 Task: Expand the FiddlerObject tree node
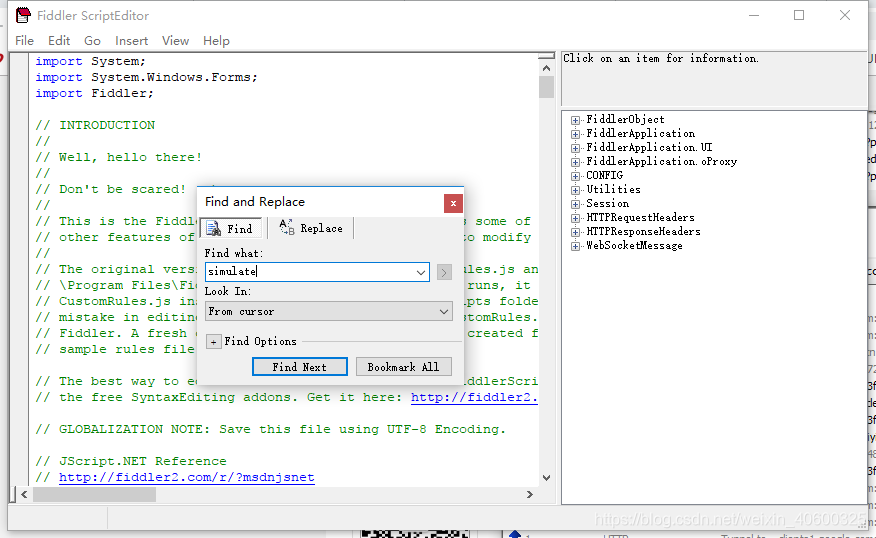[575, 120]
